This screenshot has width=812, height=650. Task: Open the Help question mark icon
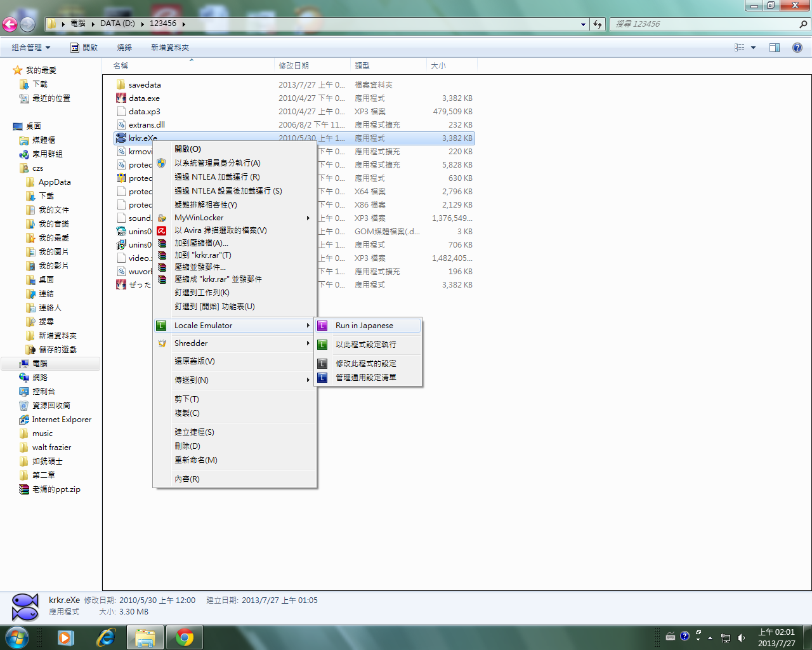797,48
